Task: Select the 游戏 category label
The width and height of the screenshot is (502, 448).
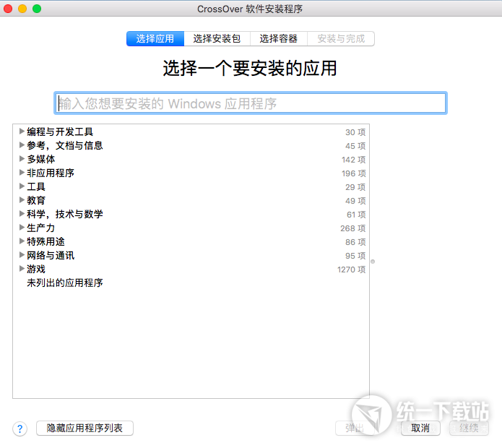Action: point(36,270)
